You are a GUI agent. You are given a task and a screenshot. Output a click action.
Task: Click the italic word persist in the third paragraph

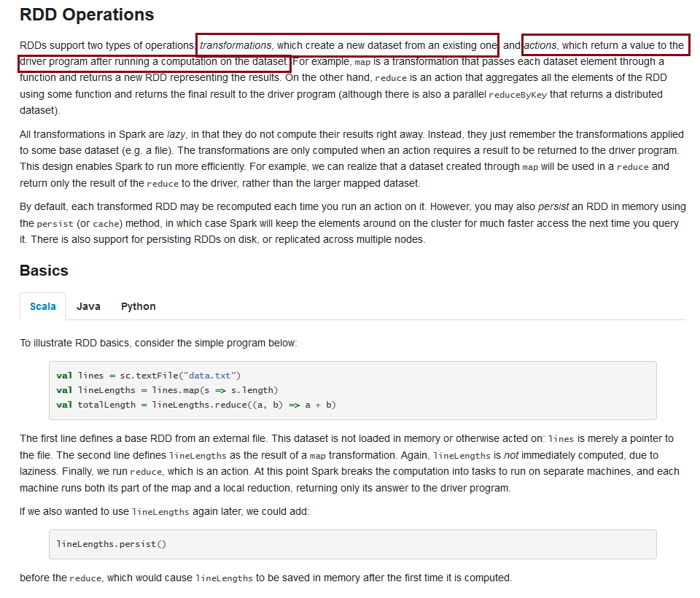pyautogui.click(x=553, y=207)
